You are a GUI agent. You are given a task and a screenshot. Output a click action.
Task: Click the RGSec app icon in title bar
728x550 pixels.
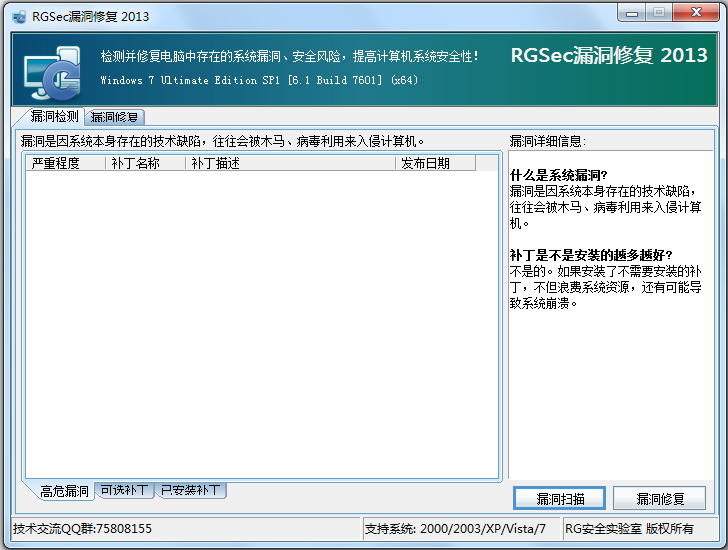point(19,15)
